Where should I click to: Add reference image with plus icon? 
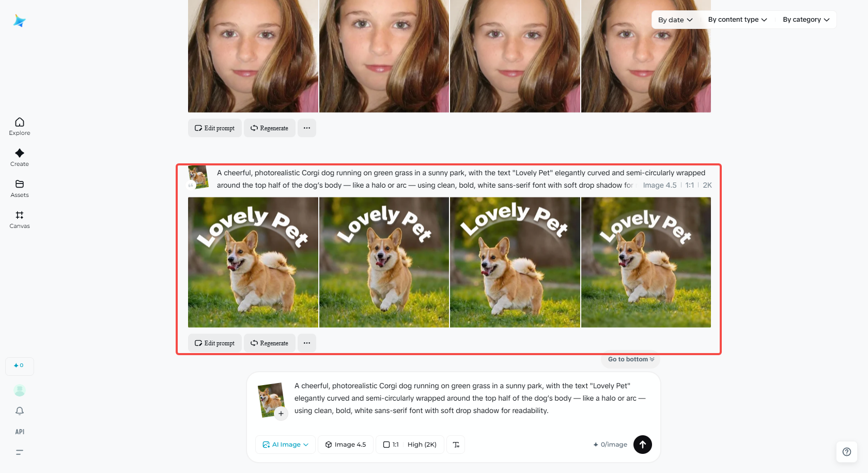click(281, 414)
